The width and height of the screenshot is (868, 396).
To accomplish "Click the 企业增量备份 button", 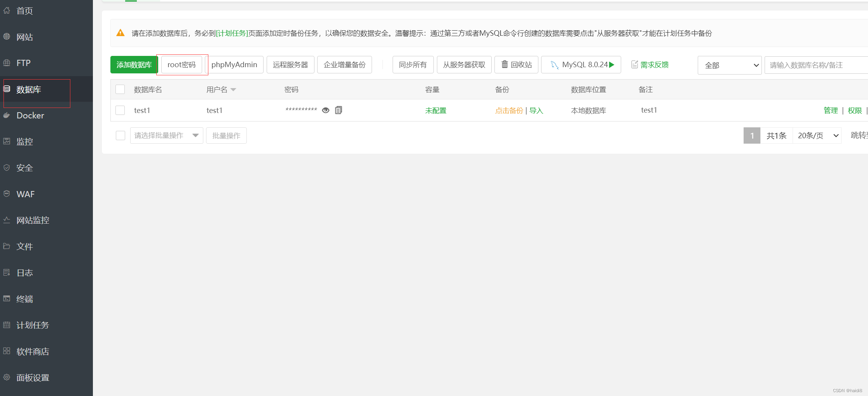I will 344,65.
